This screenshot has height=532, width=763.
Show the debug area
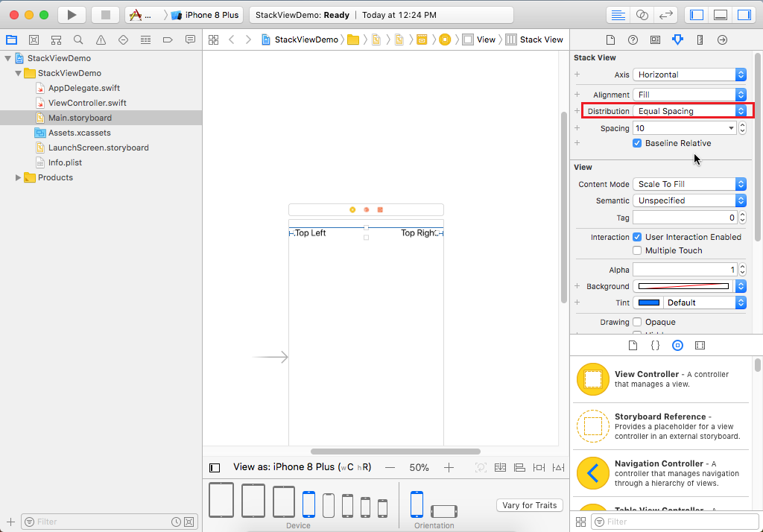tap(721, 15)
